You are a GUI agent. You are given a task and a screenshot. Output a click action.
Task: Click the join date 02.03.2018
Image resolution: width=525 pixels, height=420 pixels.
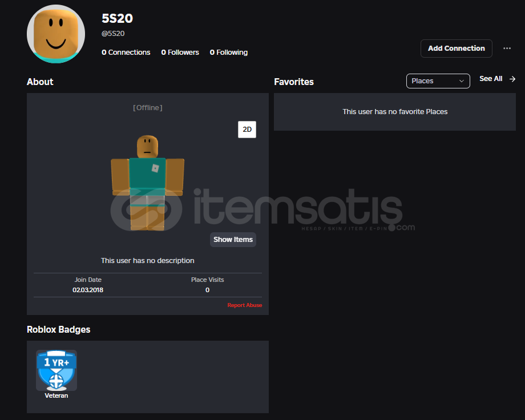pyautogui.click(x=88, y=290)
